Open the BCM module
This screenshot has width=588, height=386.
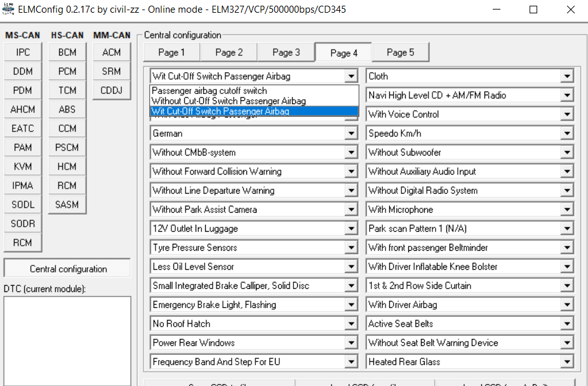tap(67, 53)
